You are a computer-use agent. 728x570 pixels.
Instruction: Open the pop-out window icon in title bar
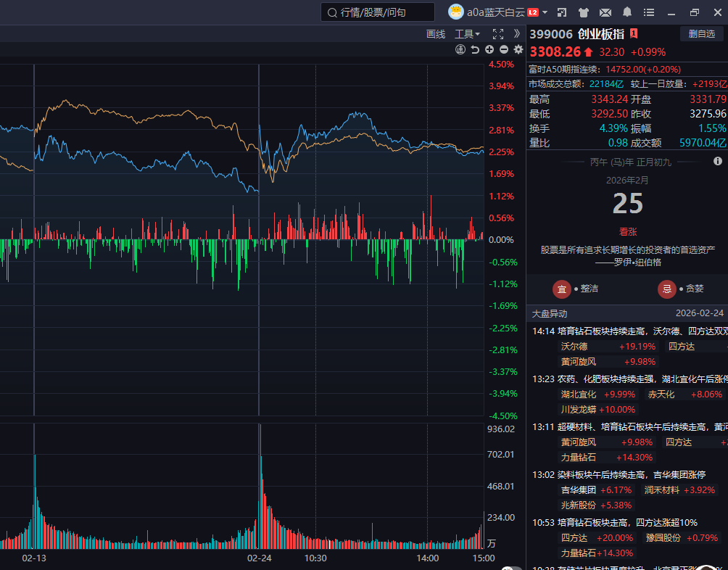coord(563,12)
